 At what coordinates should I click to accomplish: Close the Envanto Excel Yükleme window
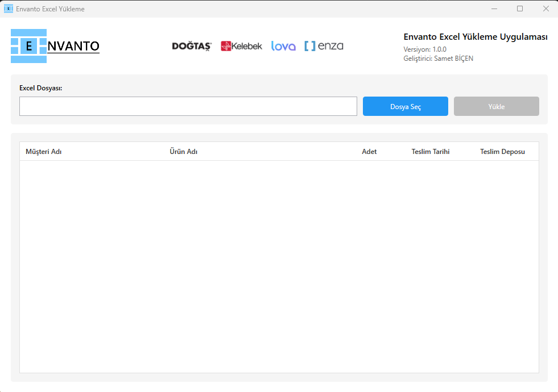(x=545, y=9)
